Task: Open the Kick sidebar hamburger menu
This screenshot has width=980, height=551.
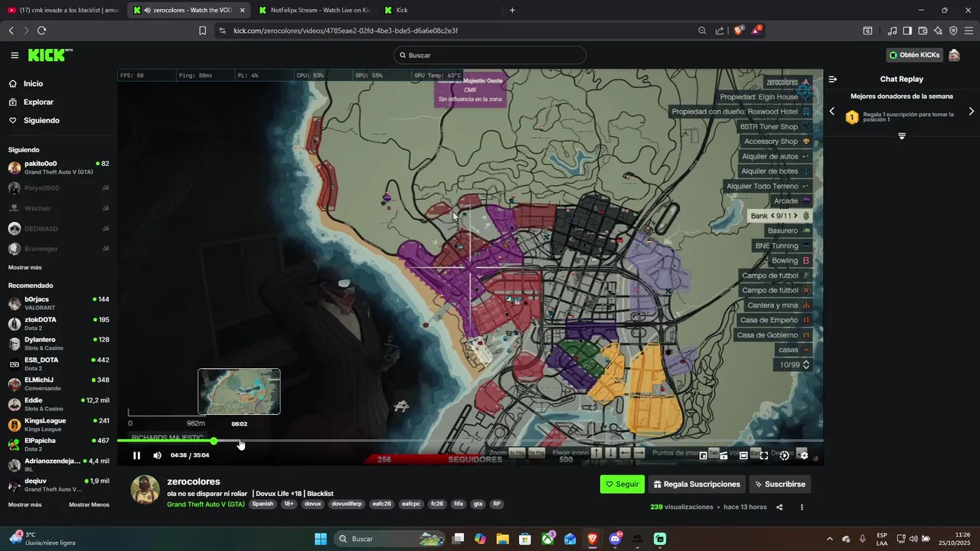Action: (15, 55)
